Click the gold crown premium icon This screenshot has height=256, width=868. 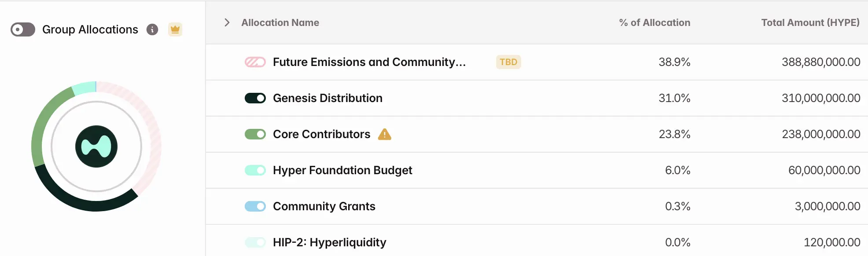coord(175,29)
